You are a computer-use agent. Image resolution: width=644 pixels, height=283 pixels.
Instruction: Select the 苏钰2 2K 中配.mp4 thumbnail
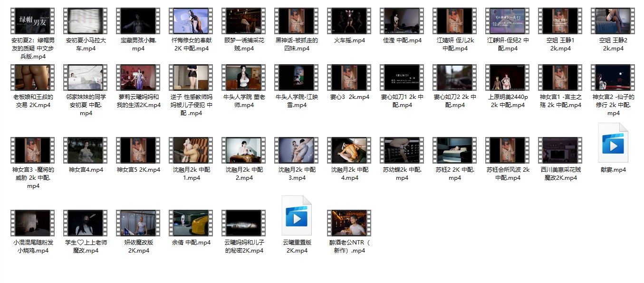tap(455, 150)
